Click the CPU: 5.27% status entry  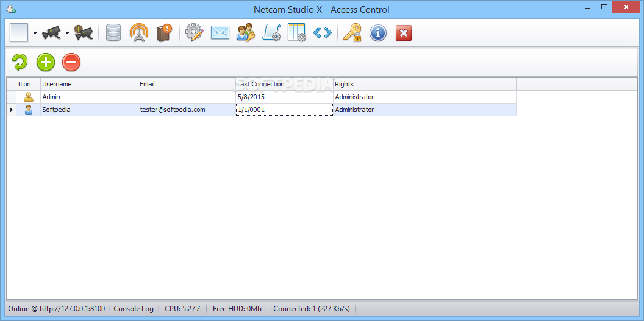[183, 309]
